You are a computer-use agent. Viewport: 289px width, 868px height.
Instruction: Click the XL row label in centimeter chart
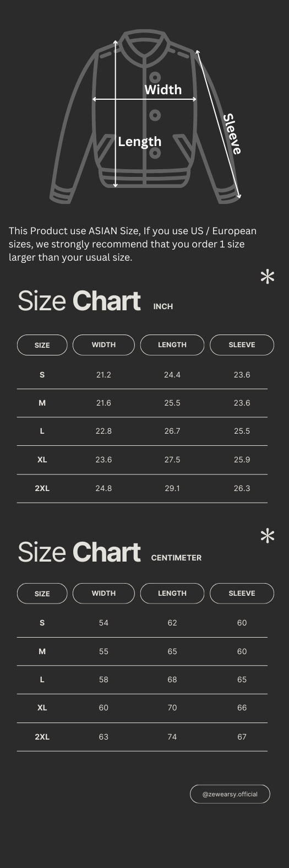(42, 708)
